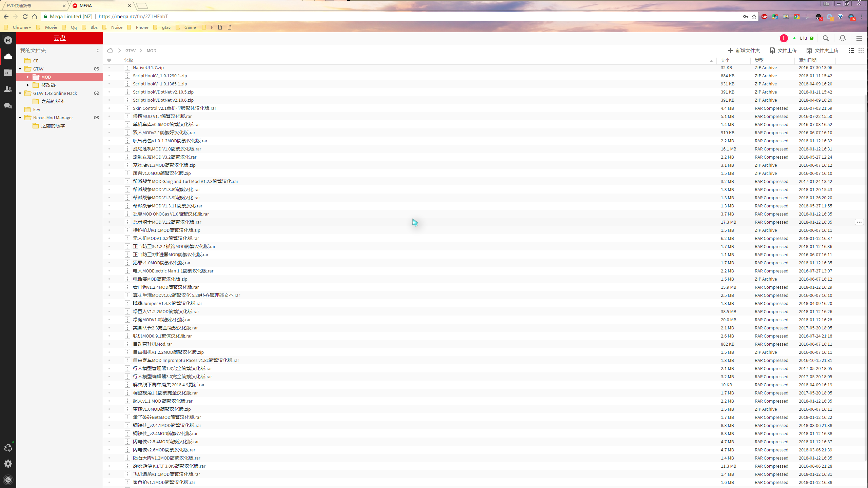Click the search magnifier icon
Image resolution: width=868 pixels, height=488 pixels.
pos(826,38)
